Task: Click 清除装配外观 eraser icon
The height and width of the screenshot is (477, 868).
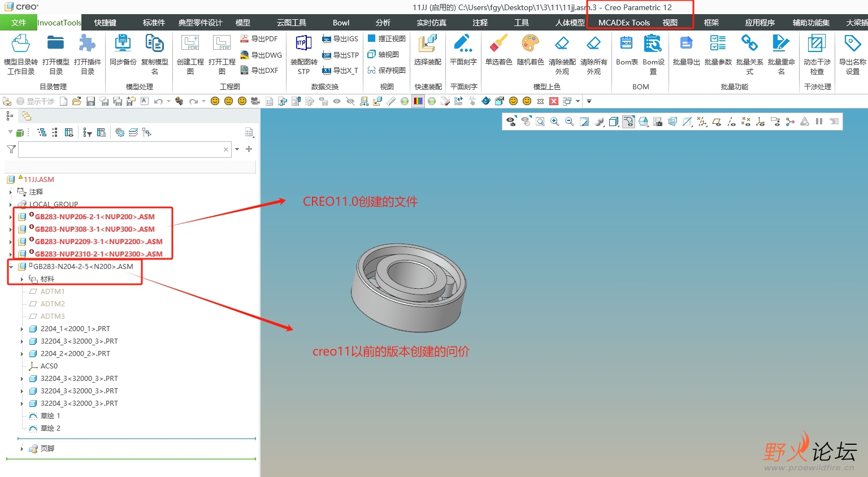Action: pyautogui.click(x=562, y=44)
